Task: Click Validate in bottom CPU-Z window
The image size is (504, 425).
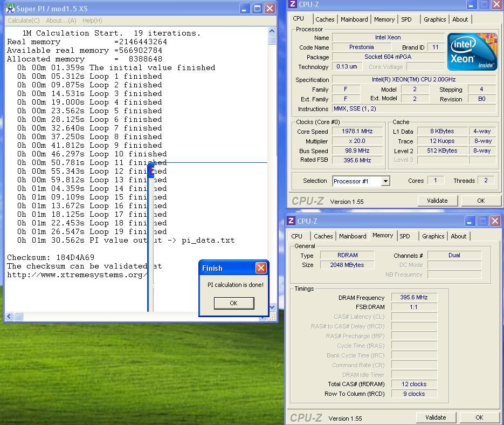Action: click(436, 417)
